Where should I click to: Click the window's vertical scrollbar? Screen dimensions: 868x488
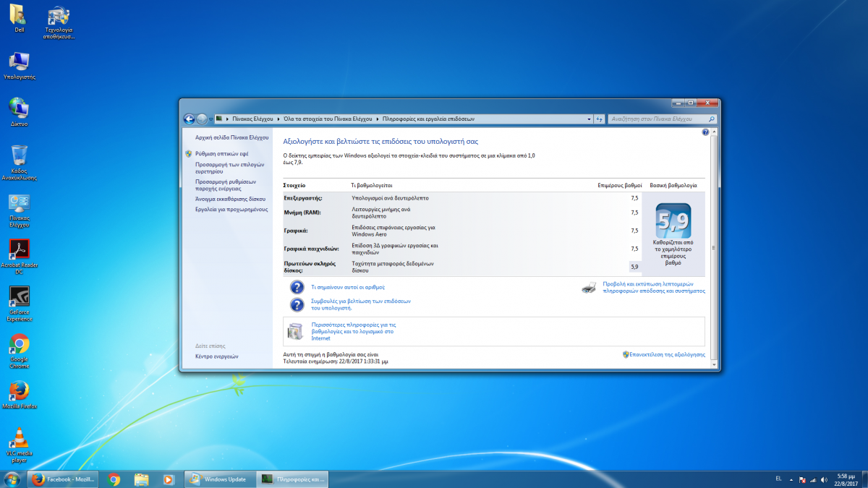[712, 247]
